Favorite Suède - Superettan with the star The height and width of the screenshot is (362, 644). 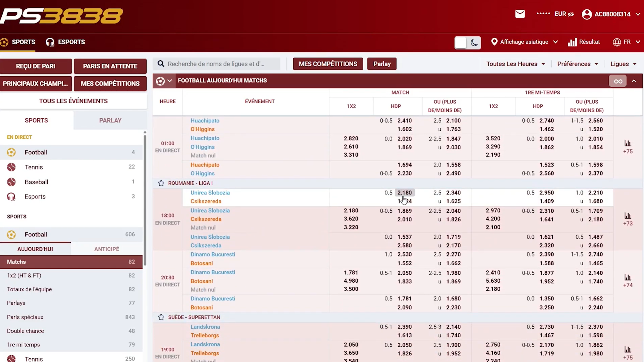point(161,317)
